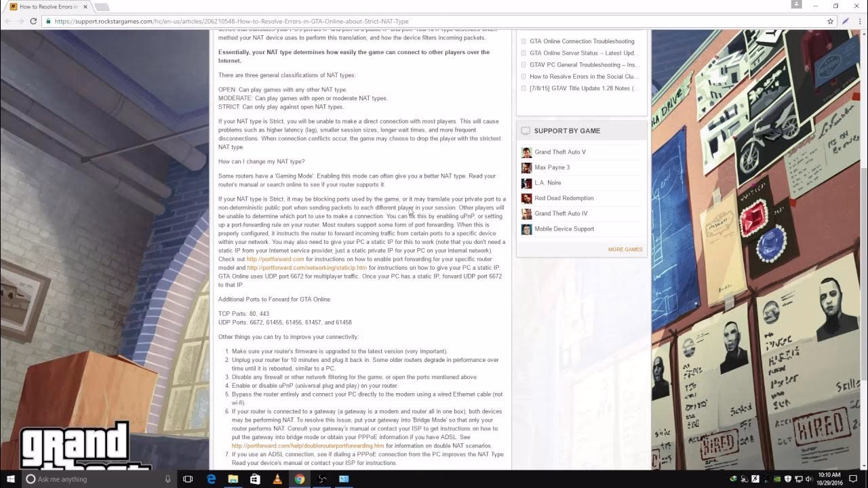Open the NVIDIA tray icon
Image resolution: width=868 pixels, height=488 pixels.
pyautogui.click(x=776, y=479)
